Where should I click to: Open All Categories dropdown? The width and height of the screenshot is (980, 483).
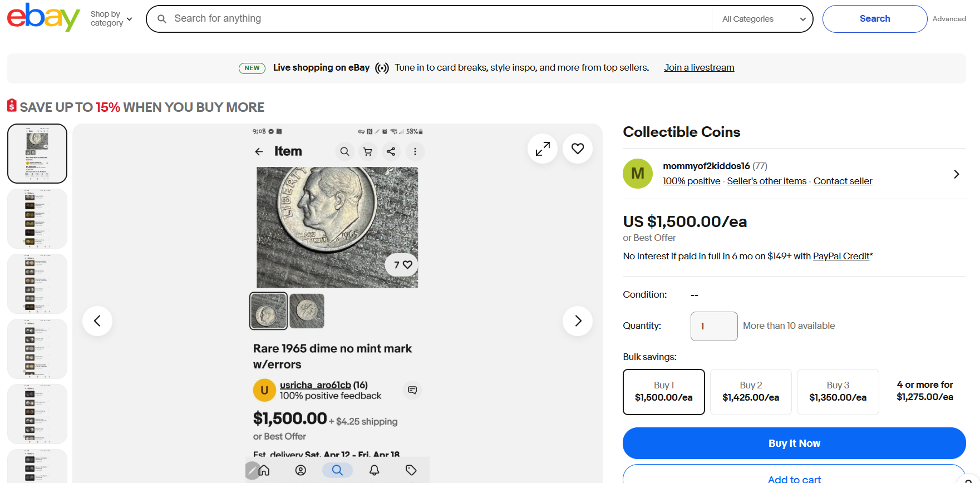(763, 19)
